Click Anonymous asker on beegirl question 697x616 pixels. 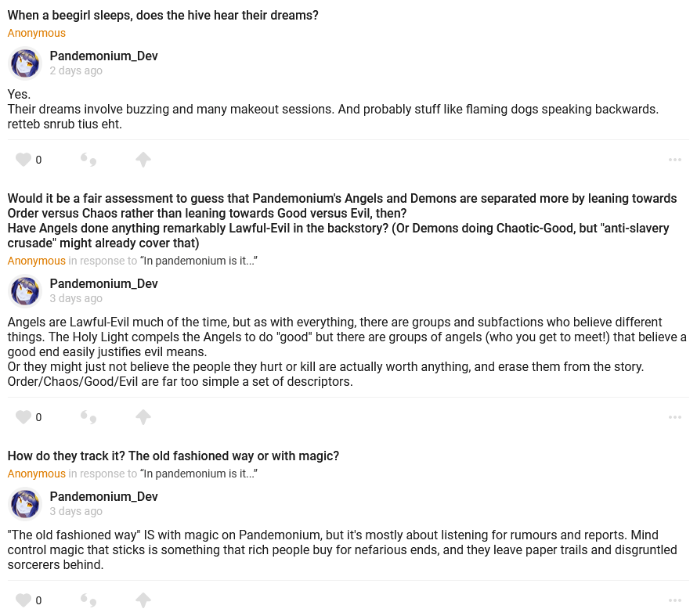coord(37,33)
